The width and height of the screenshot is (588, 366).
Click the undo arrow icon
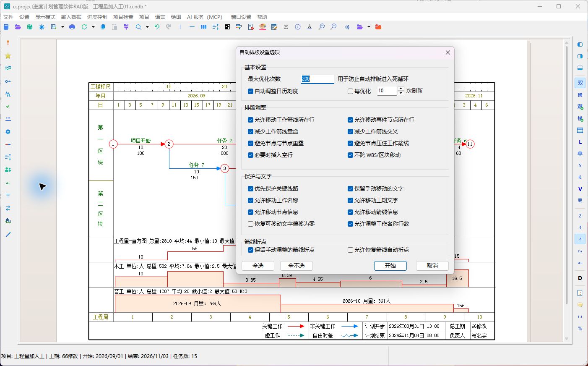pos(157,27)
